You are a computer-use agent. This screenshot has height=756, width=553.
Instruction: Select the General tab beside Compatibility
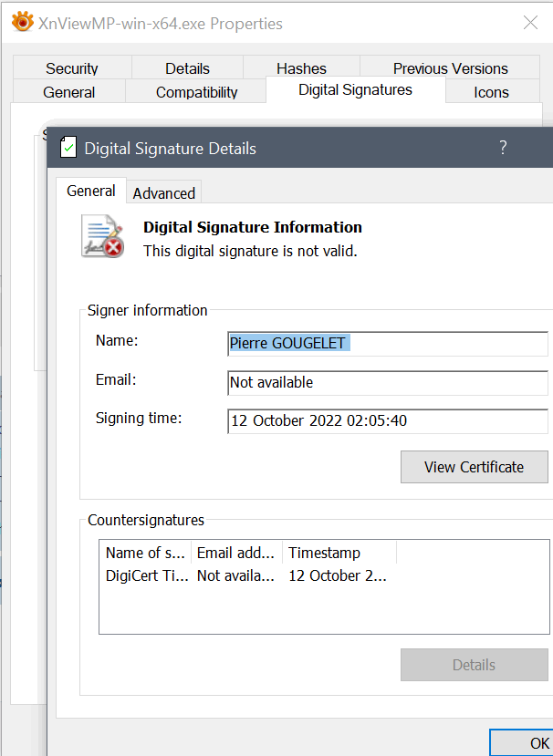[x=69, y=92]
